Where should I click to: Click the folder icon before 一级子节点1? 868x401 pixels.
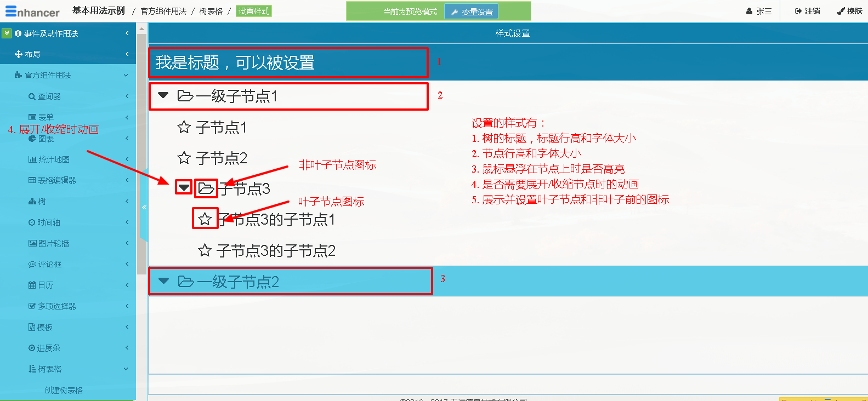pos(185,96)
